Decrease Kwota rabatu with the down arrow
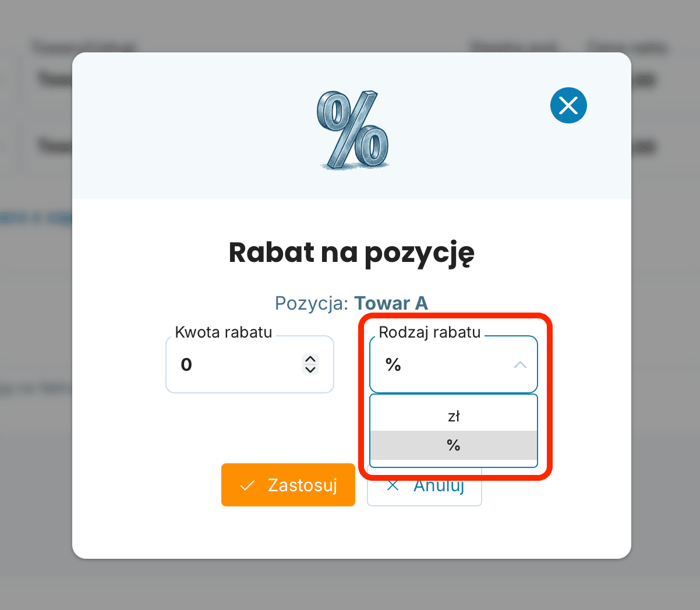 click(x=310, y=369)
